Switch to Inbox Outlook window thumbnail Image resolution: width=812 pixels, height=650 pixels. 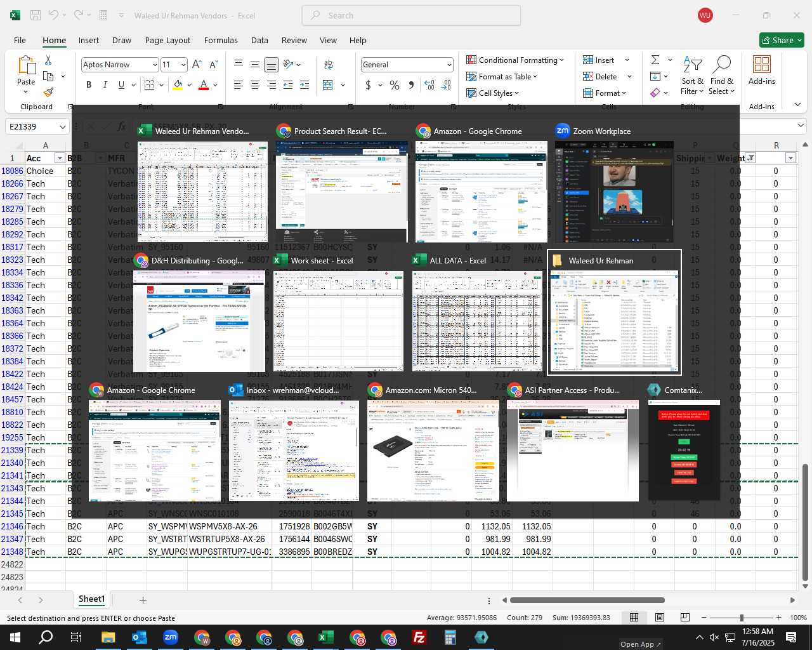click(x=294, y=442)
